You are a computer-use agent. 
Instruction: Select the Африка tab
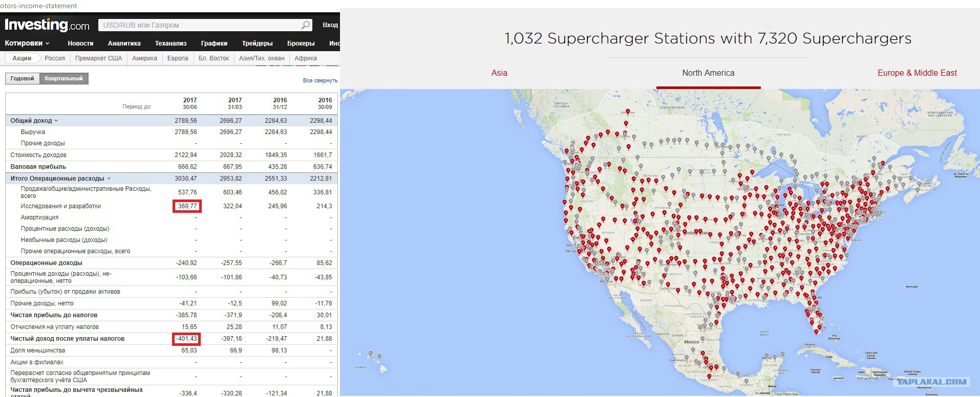[x=306, y=58]
